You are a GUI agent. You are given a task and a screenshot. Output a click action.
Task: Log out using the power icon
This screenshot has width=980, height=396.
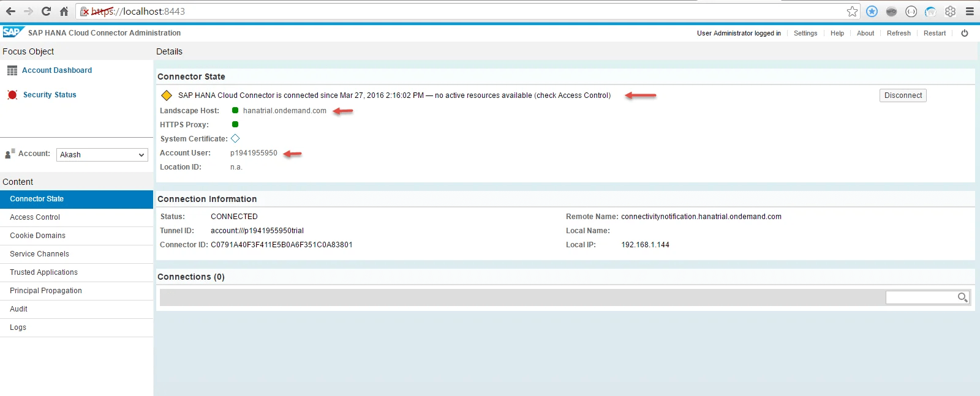[965, 33]
